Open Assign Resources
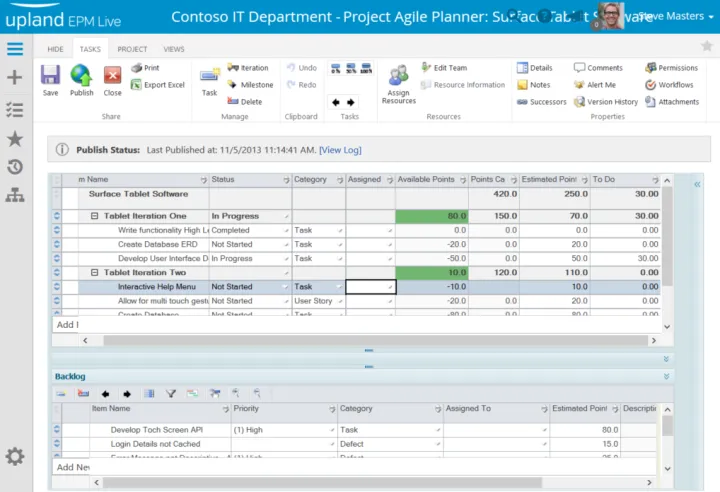720x492 pixels. (x=399, y=85)
